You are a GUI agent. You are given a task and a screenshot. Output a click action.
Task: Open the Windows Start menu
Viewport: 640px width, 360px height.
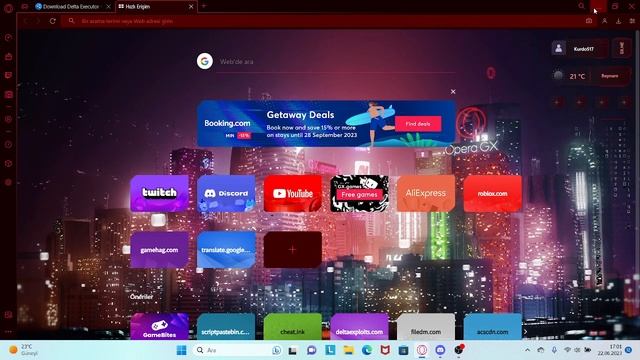(x=182, y=350)
